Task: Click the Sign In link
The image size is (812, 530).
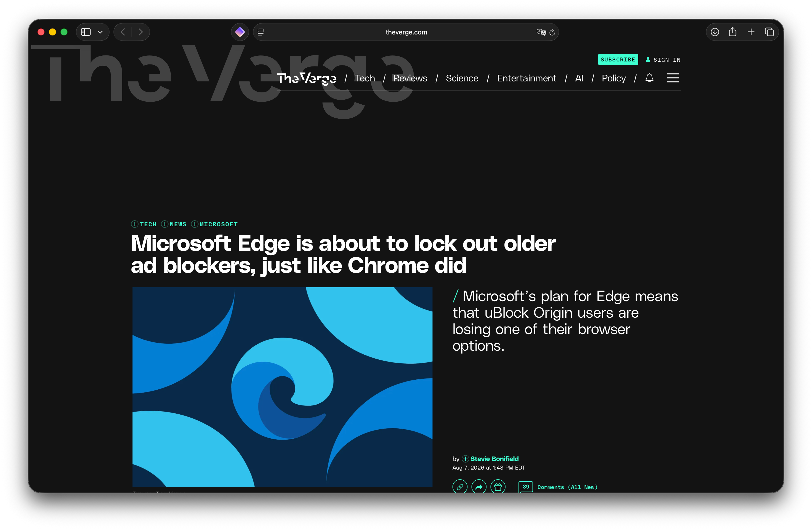Action: [x=663, y=60]
